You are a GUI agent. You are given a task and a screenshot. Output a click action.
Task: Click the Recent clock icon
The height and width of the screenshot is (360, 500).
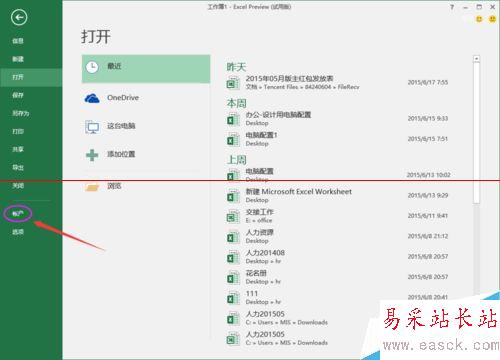point(92,67)
